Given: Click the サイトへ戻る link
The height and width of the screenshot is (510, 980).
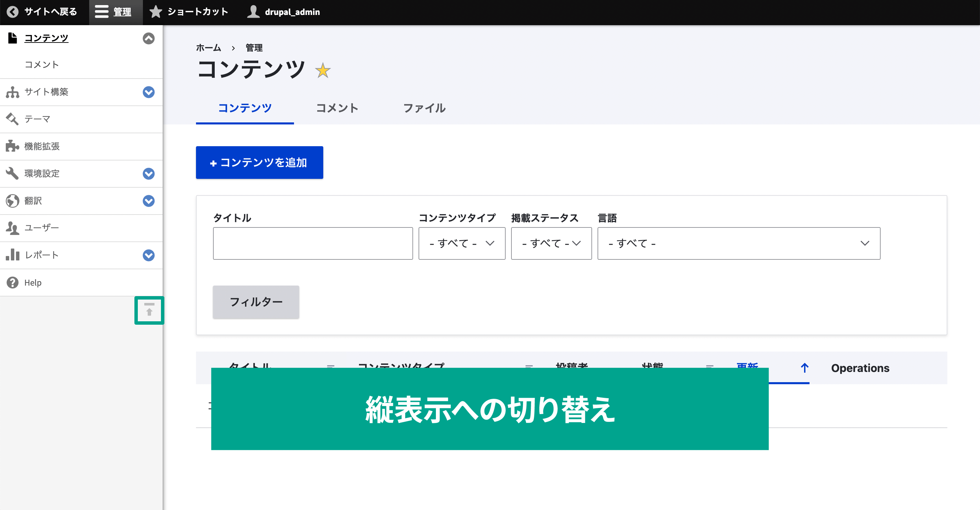Looking at the screenshot, I should (51, 12).
